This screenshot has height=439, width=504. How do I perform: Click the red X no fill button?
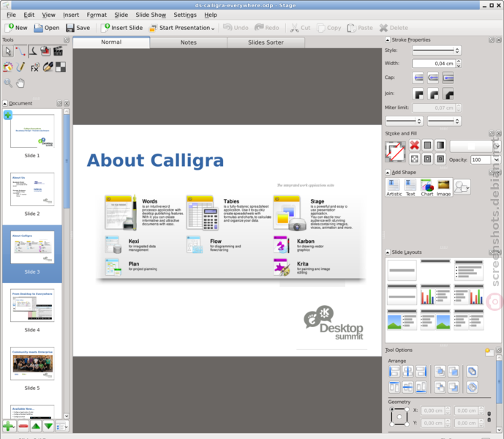point(414,146)
